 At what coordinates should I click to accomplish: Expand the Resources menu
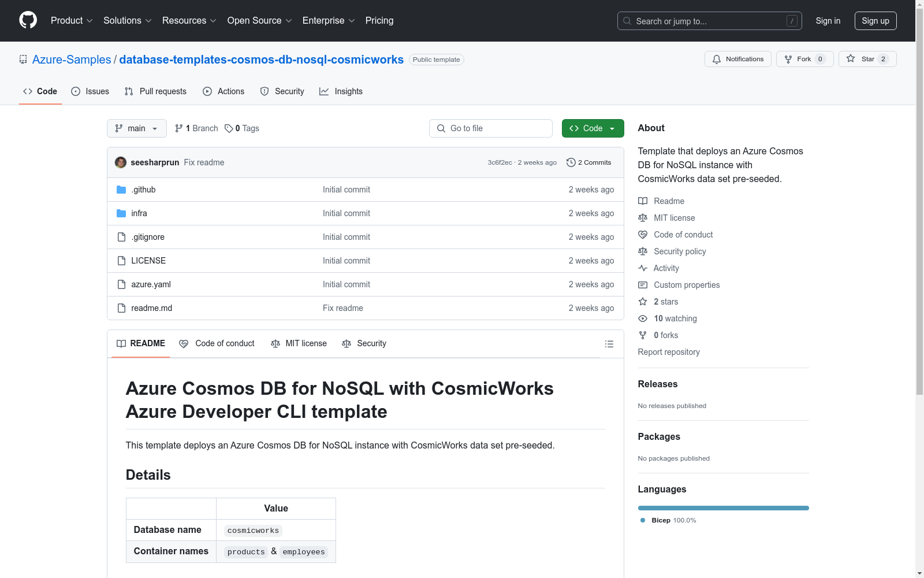(189, 21)
